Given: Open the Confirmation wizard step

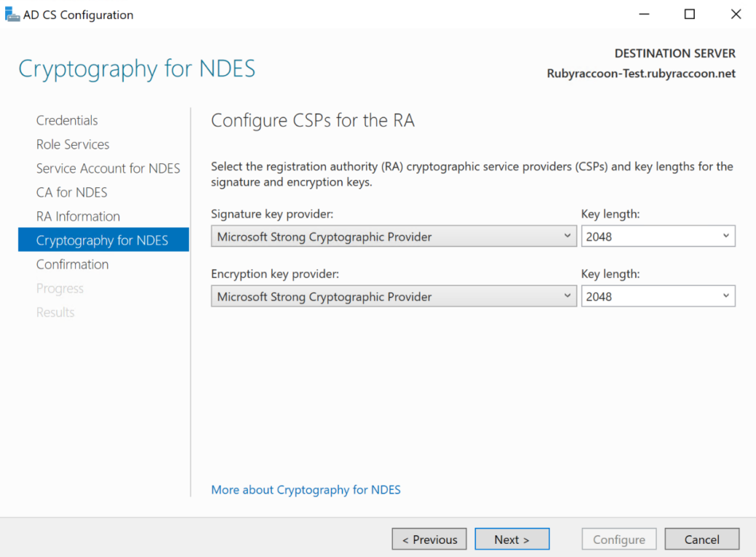Looking at the screenshot, I should point(72,264).
